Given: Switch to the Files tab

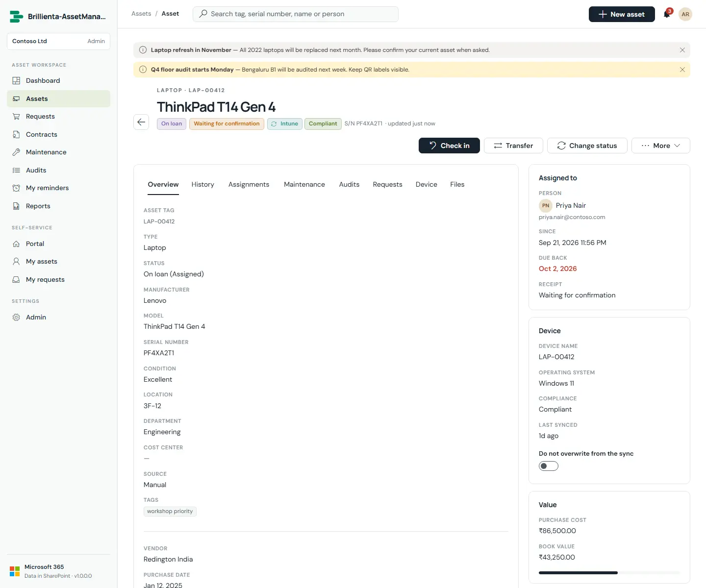Looking at the screenshot, I should pos(457,184).
